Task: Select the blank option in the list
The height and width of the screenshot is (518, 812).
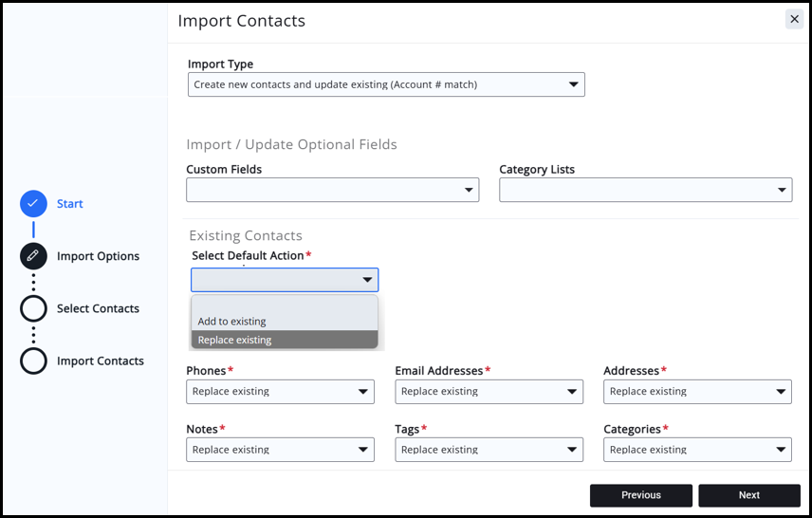Action: pyautogui.click(x=285, y=305)
